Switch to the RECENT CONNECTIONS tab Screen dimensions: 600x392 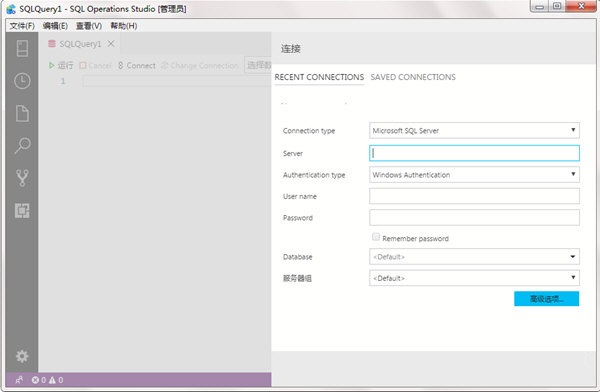click(x=319, y=77)
